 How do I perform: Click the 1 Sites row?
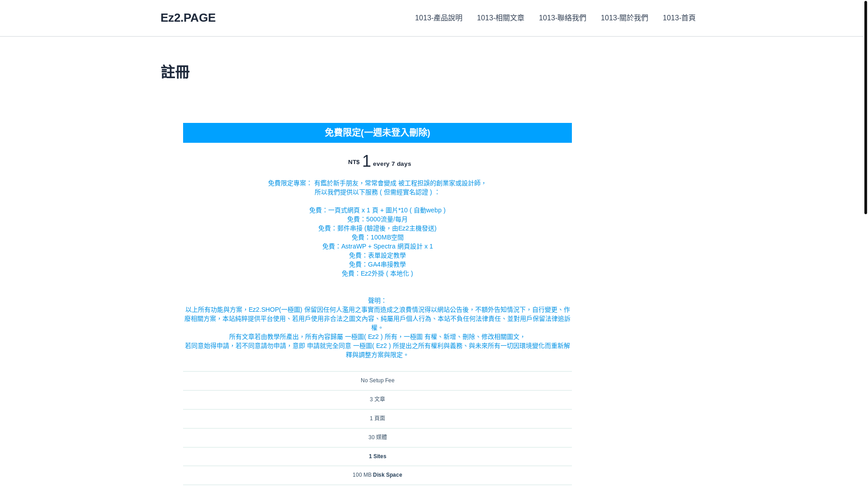coord(377,457)
